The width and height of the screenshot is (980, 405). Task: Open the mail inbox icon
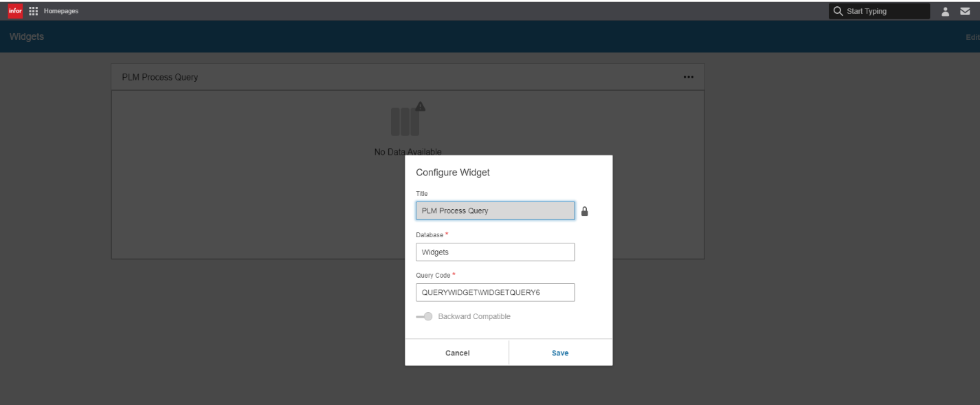click(x=965, y=11)
